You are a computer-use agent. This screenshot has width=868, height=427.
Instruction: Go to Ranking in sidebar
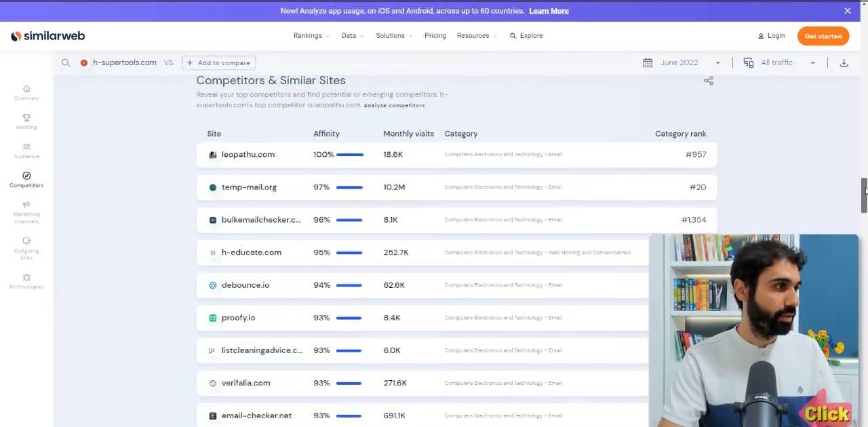[26, 122]
